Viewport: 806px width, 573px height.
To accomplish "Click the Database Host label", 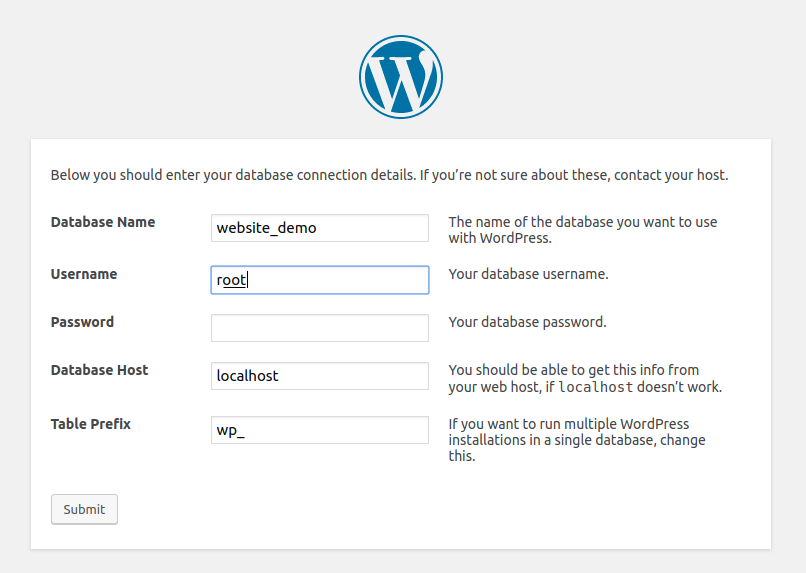I will (x=99, y=370).
